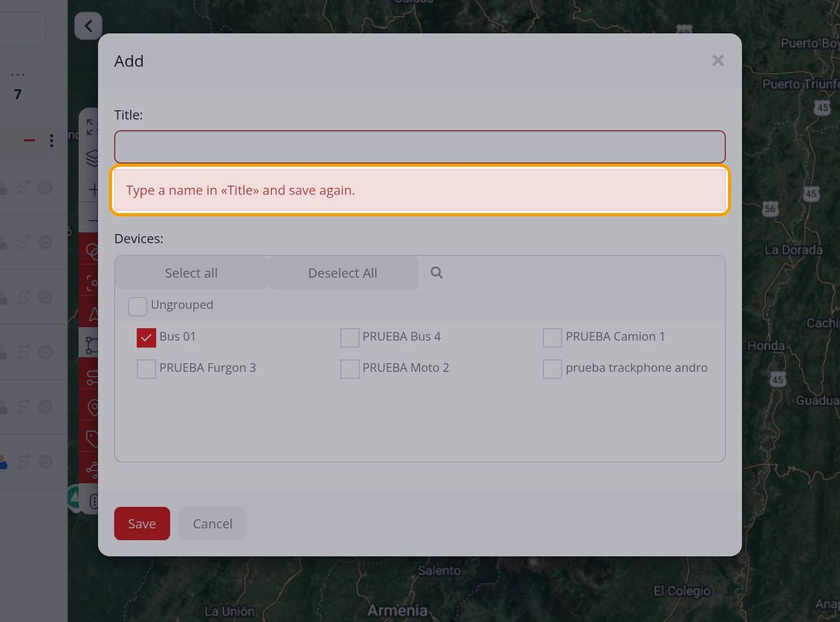Click the map layers icon

pos(92,158)
